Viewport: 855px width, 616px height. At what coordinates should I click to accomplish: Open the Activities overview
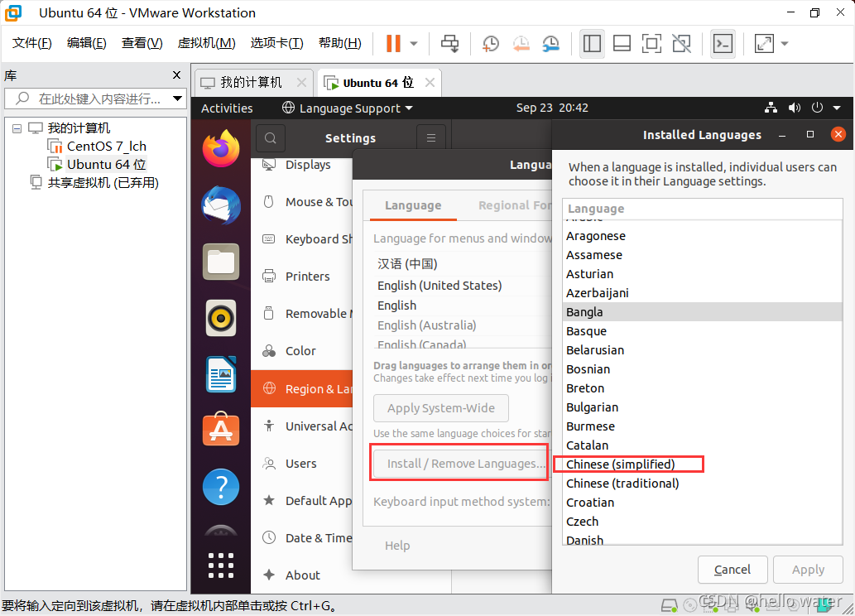[227, 108]
